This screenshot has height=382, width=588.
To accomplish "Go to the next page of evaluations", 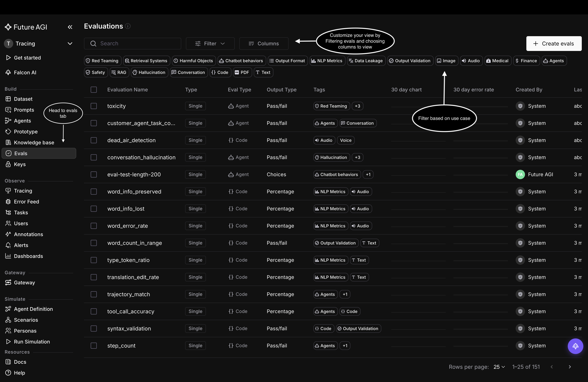I will tap(570, 367).
